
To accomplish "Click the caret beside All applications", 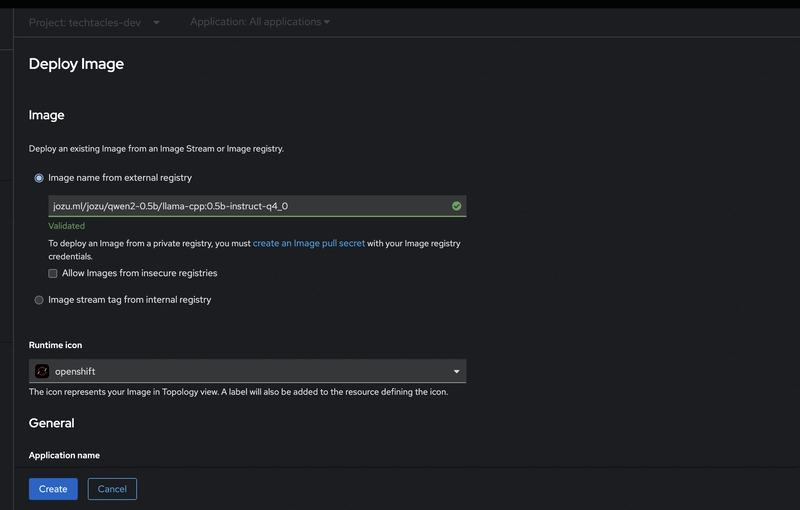I will click(327, 22).
